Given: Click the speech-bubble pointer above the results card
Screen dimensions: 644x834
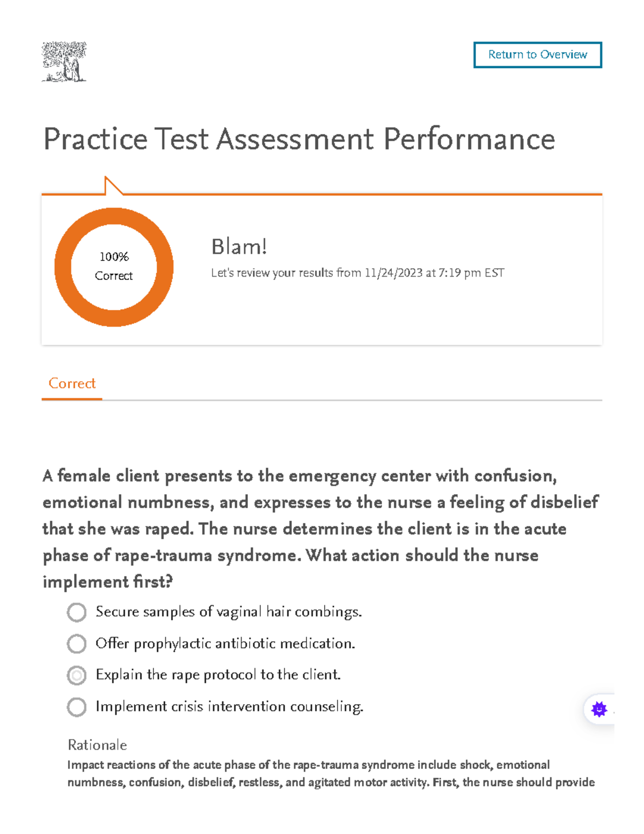Looking at the screenshot, I should coord(113,185).
